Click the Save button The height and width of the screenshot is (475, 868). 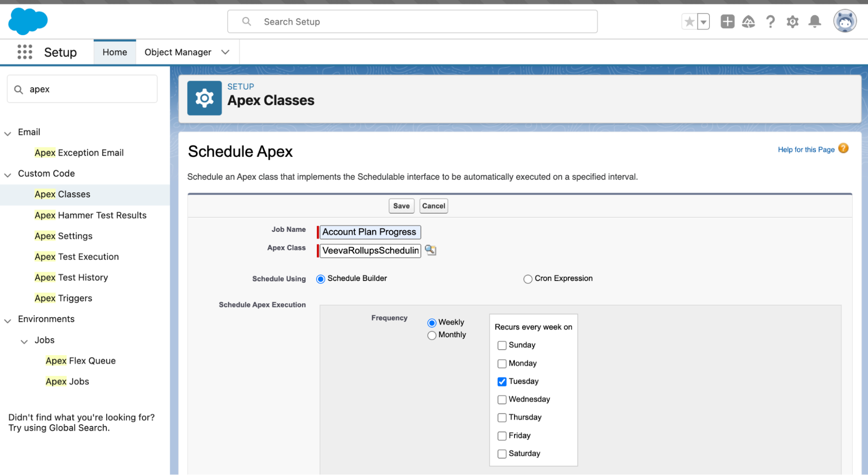[x=401, y=206]
